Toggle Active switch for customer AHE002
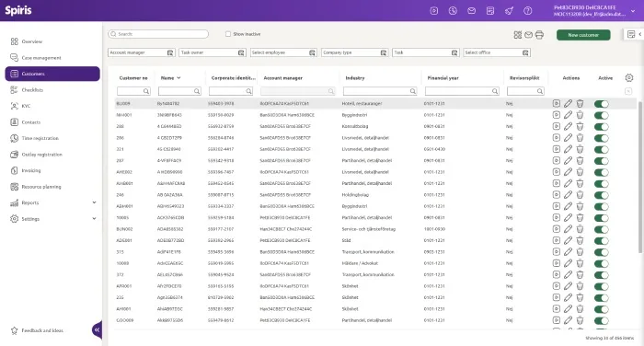This screenshot has height=346, width=644. (x=602, y=173)
